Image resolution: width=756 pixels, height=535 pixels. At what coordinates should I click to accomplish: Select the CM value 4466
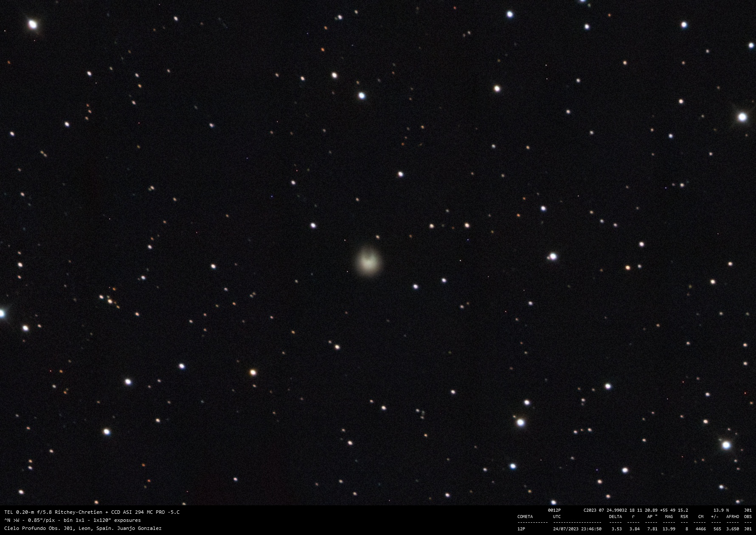point(700,529)
